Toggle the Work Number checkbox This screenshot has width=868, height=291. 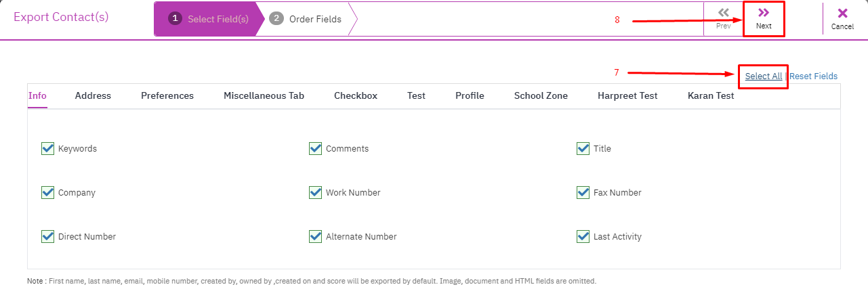[x=315, y=192]
